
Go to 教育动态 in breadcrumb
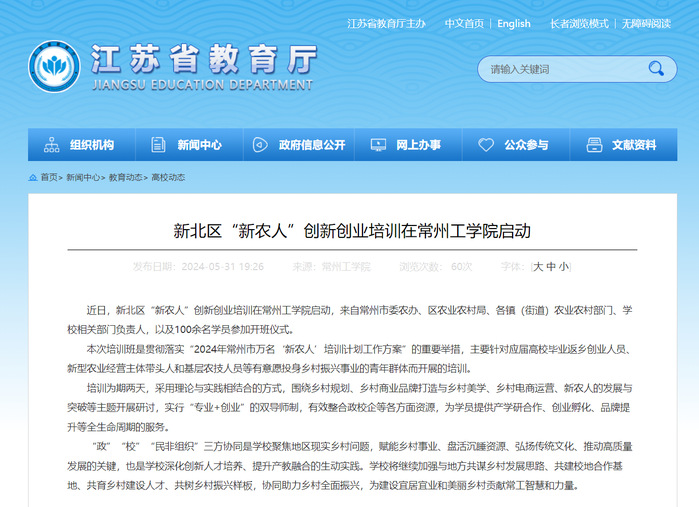click(x=125, y=177)
